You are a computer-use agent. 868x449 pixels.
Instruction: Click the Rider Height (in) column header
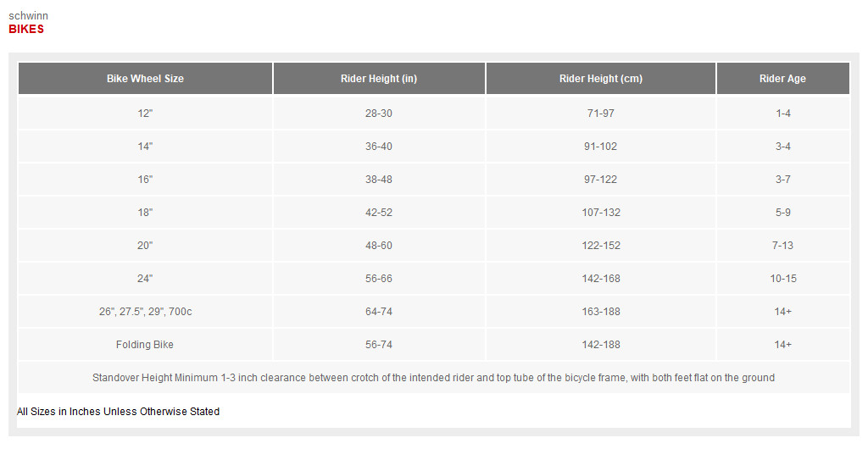(379, 79)
